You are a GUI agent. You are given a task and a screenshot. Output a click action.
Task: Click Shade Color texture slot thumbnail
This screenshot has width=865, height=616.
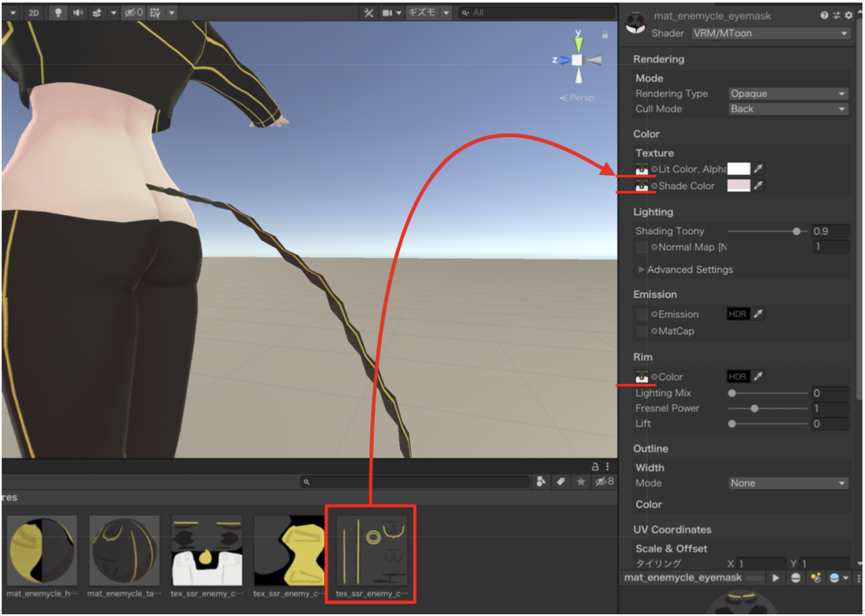641,185
